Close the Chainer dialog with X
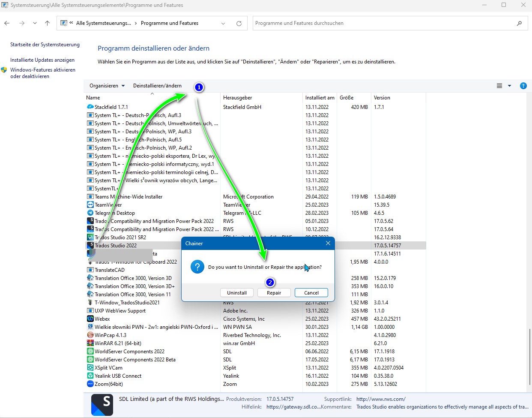Screen dimensions: 532x418 point(328,244)
